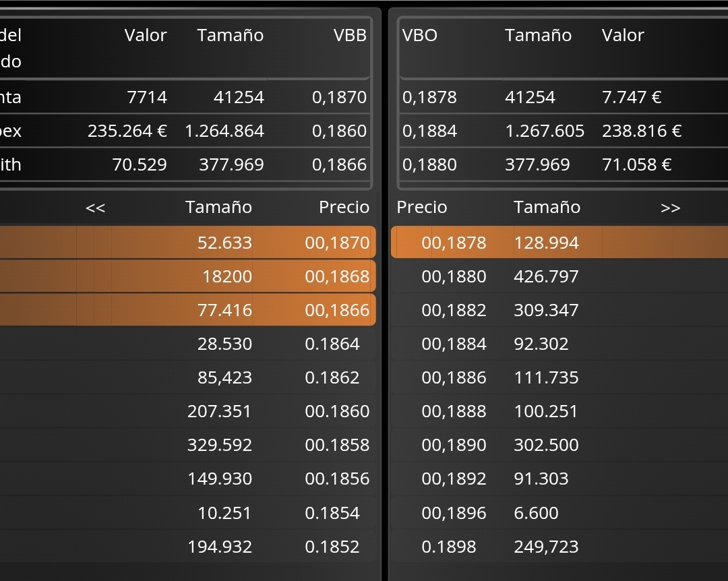The height and width of the screenshot is (581, 728).
Task: Click the VBO column header
Action: point(420,35)
